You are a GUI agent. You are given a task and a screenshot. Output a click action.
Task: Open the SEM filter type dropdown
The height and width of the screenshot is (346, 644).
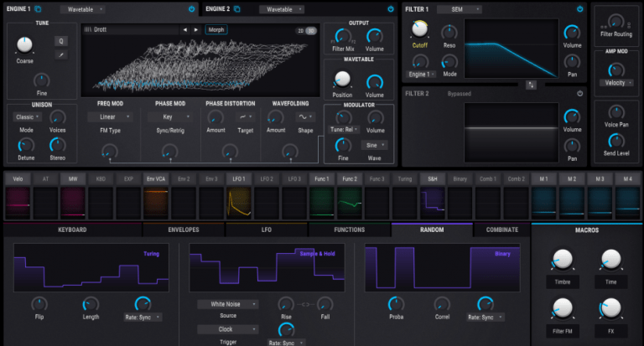tap(460, 9)
